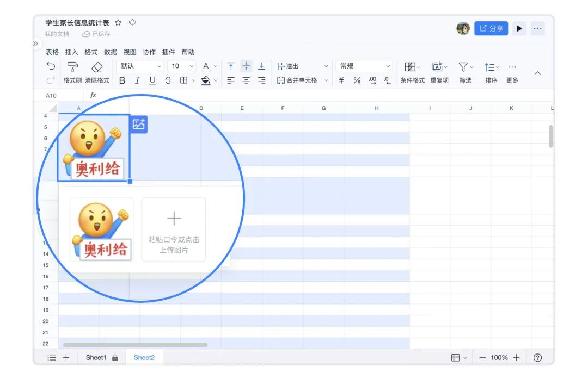This screenshot has height=379, width=588.
Task: Open the 更多 more tools menu
Action: [512, 73]
